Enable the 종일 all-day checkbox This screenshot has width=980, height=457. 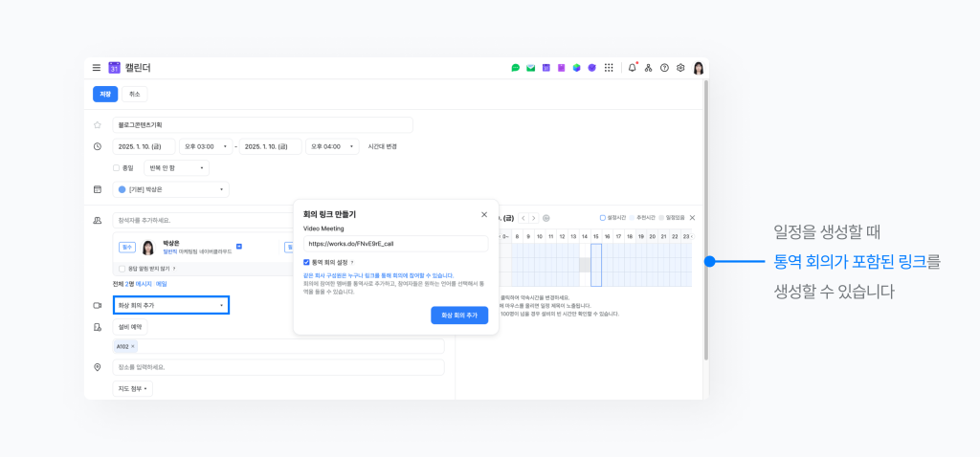tap(116, 168)
